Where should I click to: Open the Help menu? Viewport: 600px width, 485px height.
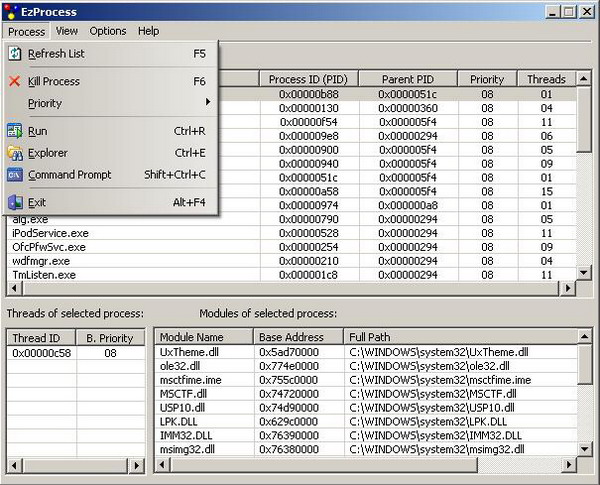pos(148,31)
